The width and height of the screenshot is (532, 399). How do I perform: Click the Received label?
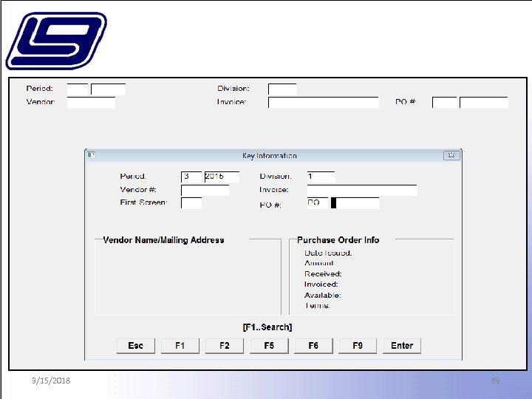[323, 274]
